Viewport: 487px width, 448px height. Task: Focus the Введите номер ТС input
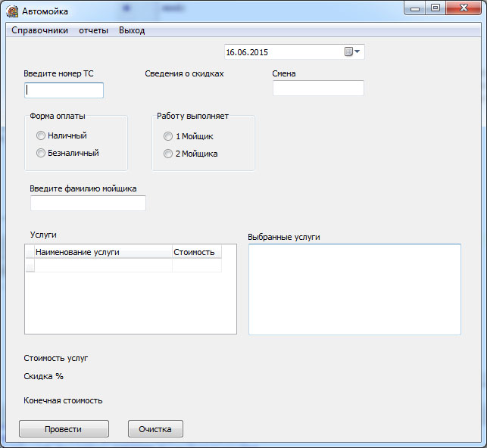point(64,90)
